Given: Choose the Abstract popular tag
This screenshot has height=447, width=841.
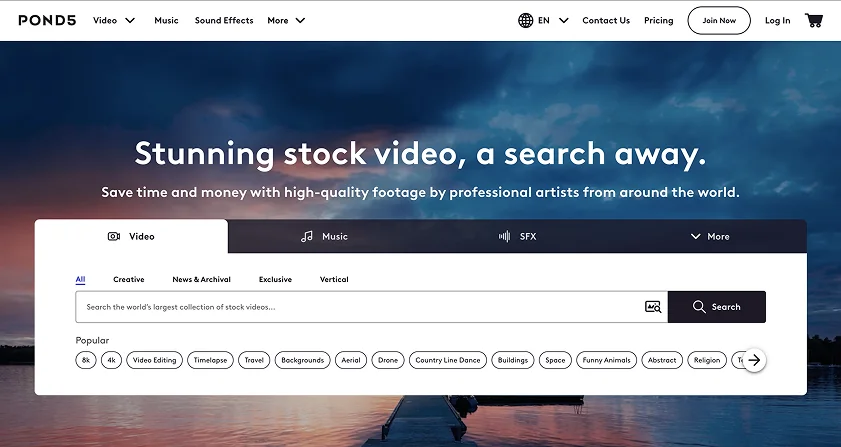Looking at the screenshot, I should click(662, 360).
